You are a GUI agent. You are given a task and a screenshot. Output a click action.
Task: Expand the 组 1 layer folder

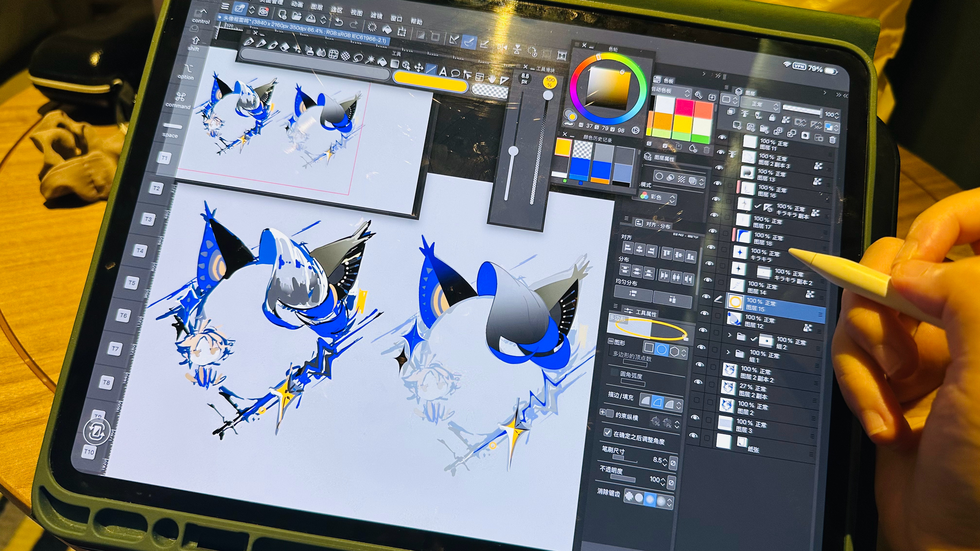pos(728,352)
